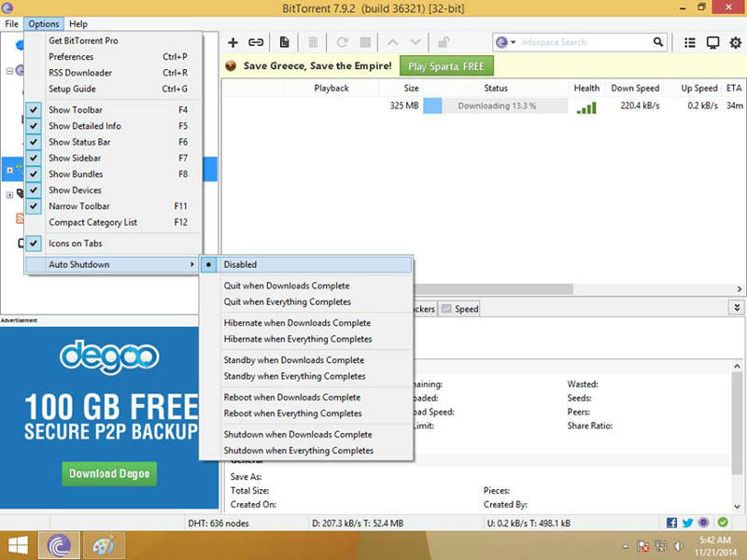Switch to the Speed tab
Viewport: 747px width, 560px height.
pos(460,309)
